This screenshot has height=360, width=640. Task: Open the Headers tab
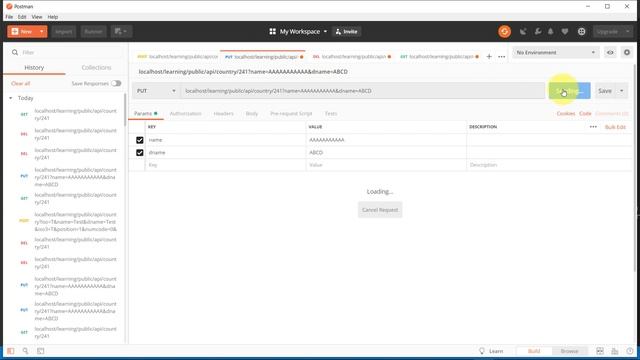224,113
